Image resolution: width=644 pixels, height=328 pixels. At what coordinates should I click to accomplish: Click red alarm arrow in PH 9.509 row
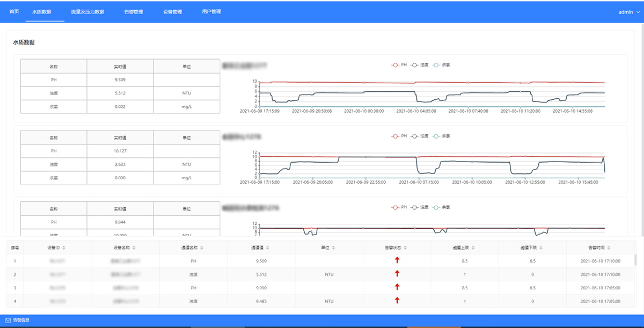397,260
